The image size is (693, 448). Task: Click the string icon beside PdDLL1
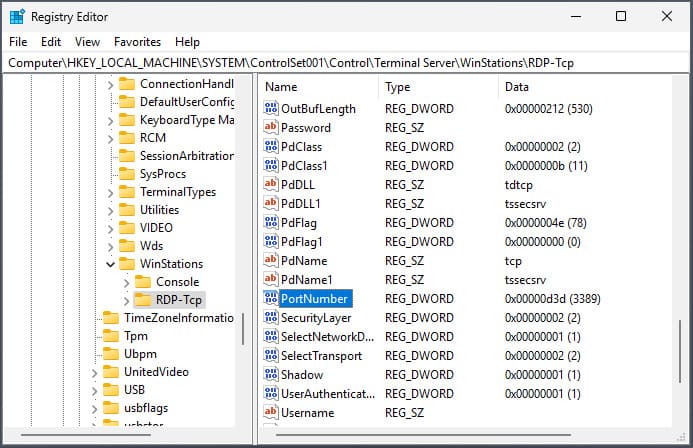pos(270,203)
